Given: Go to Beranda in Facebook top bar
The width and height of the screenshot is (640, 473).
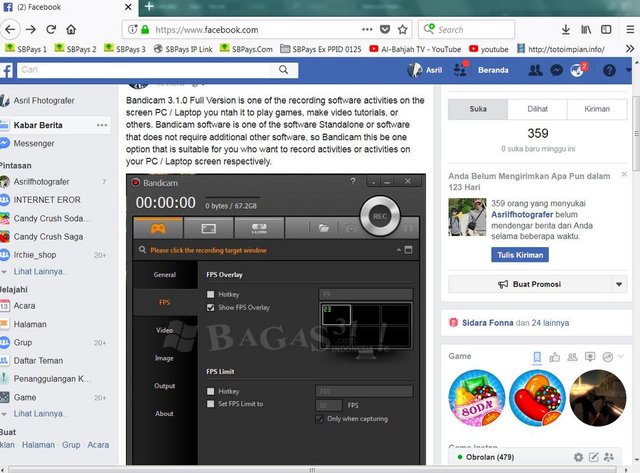Looking at the screenshot, I should 493,70.
